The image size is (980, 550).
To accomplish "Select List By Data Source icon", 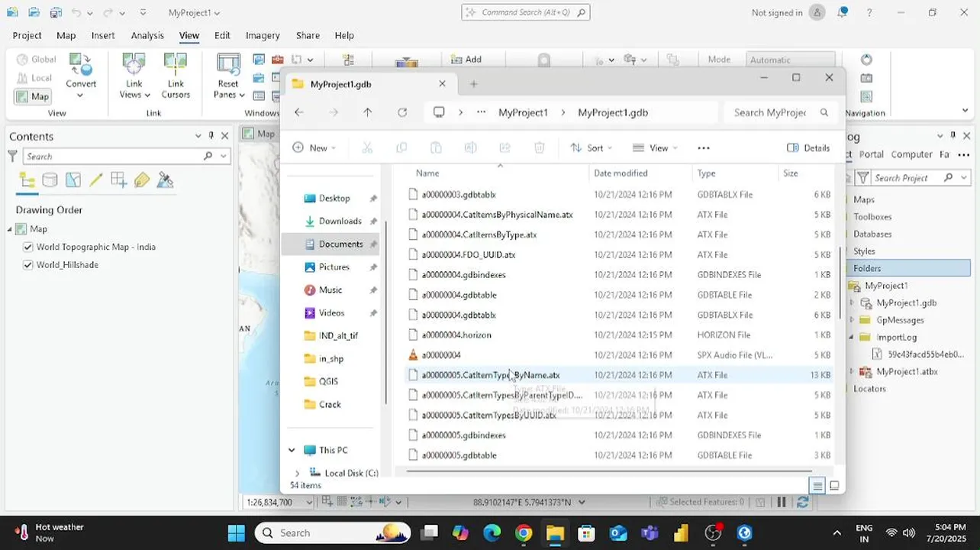I will pyautogui.click(x=50, y=180).
